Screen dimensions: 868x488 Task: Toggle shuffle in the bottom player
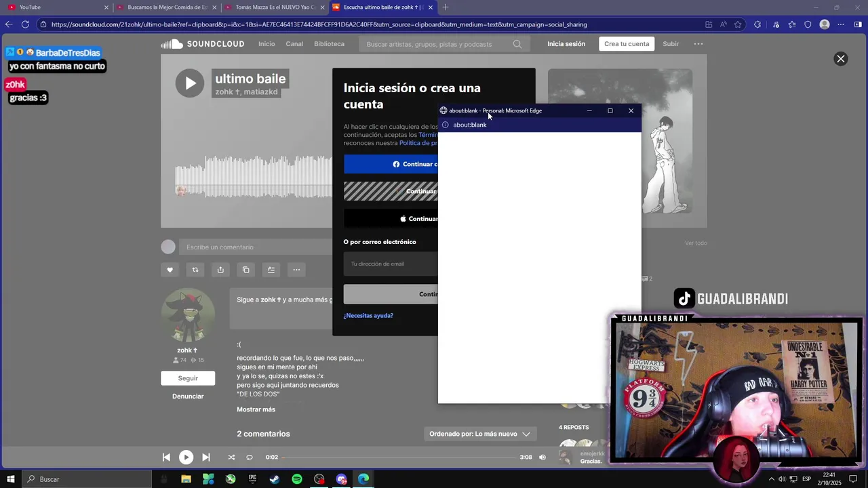coord(231,457)
